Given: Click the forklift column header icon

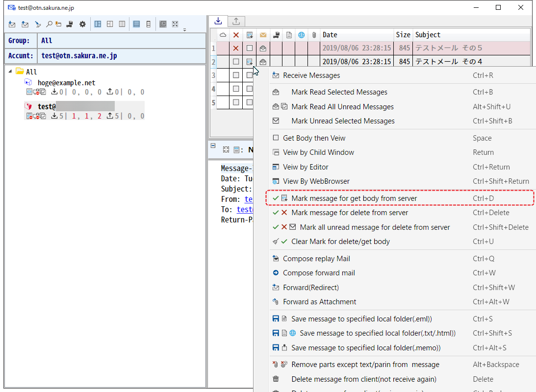Looking at the screenshot, I should (x=276, y=35).
